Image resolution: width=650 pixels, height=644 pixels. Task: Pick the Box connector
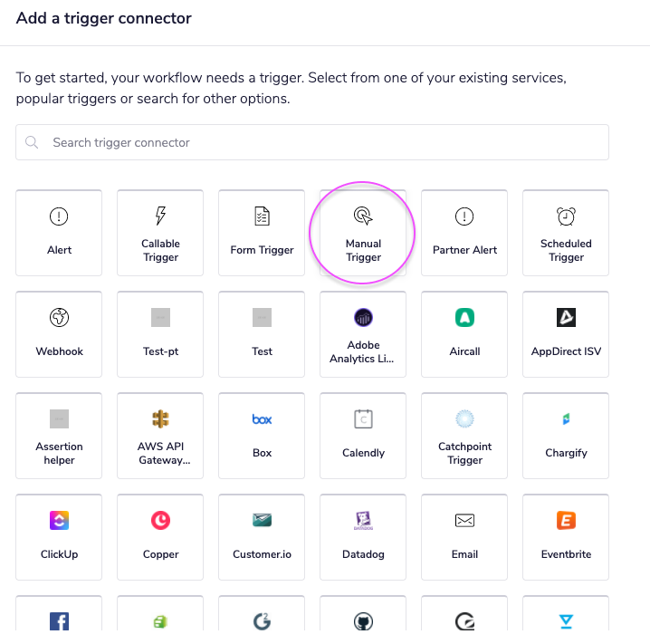pyautogui.click(x=262, y=435)
